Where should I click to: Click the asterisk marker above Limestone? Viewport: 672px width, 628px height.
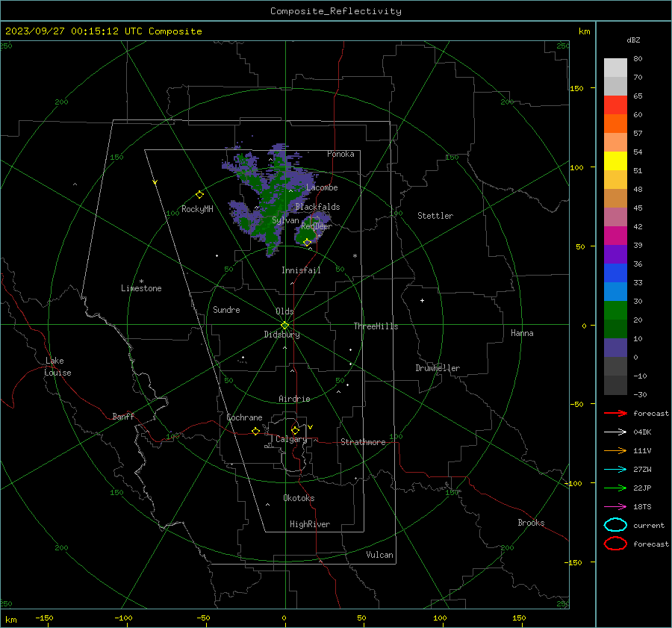141,282
